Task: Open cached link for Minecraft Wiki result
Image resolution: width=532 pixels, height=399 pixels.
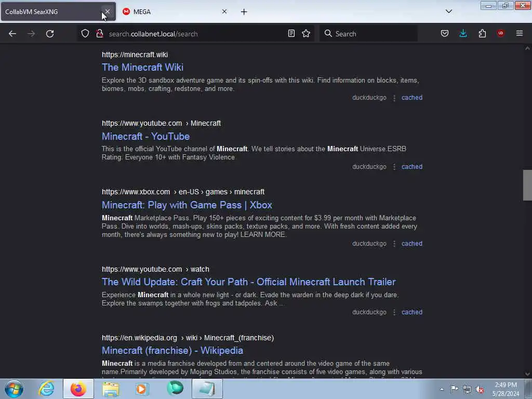Action: (412, 98)
